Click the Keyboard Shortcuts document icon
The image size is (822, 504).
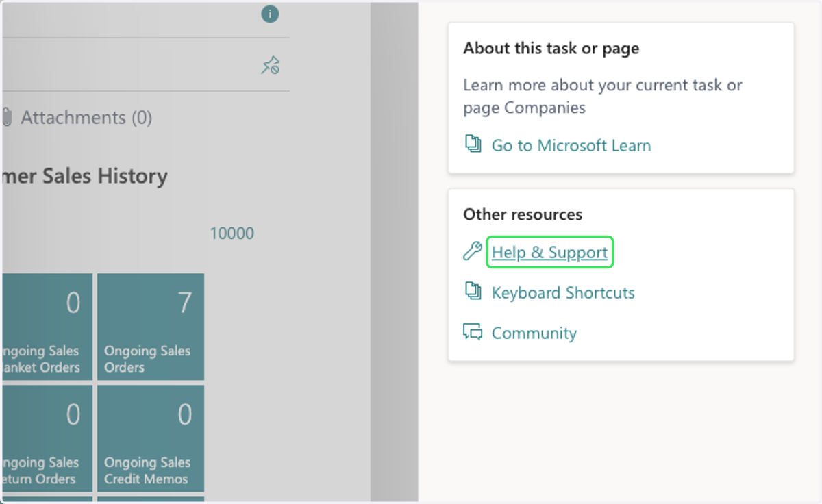pos(473,291)
